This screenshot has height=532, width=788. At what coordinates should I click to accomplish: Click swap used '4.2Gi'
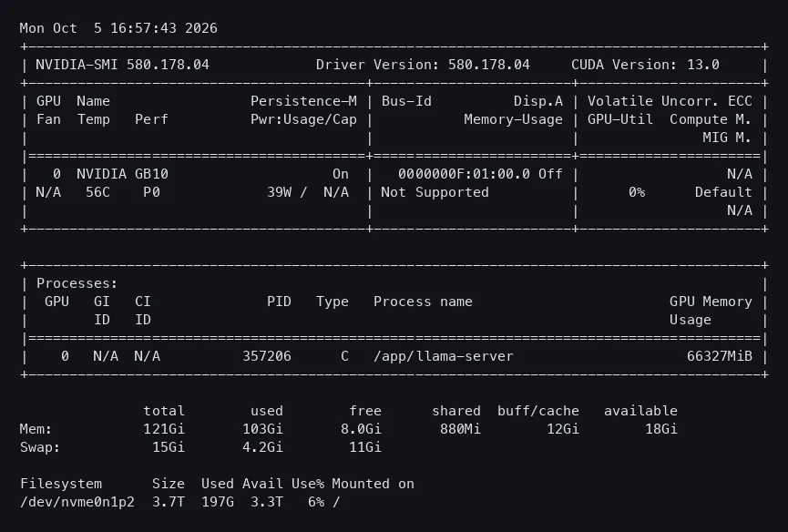point(263,447)
